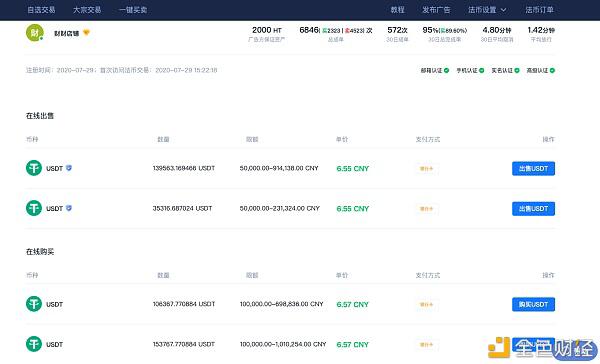This screenshot has width=600, height=364.
Task: Open the 一键买卖 navigation tab
Action: 133,10
